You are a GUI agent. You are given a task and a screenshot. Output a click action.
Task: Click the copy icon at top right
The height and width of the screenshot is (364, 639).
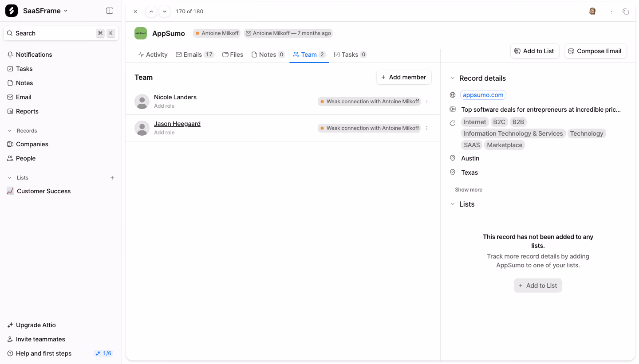point(626,12)
